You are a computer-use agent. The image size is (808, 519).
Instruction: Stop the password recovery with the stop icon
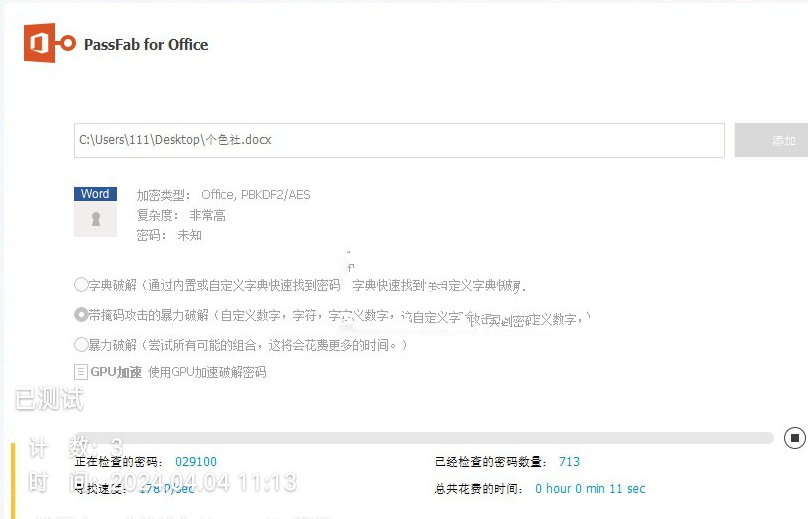pos(794,438)
